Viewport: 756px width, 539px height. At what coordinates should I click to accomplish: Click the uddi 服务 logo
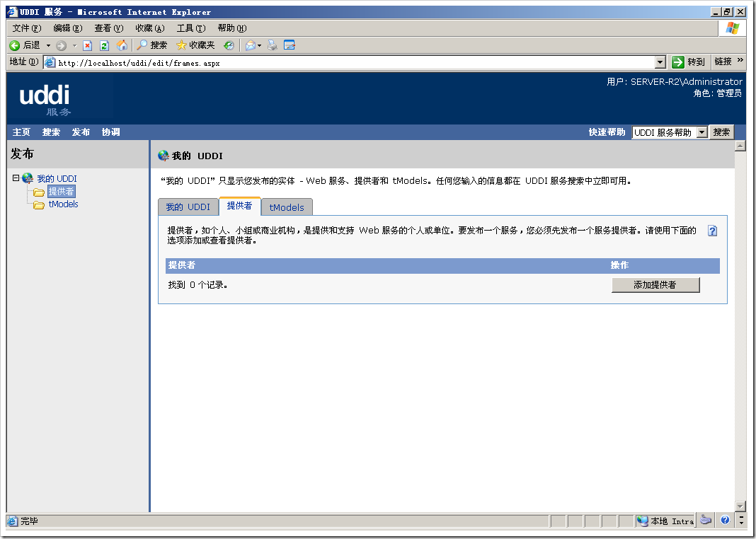click(45, 100)
